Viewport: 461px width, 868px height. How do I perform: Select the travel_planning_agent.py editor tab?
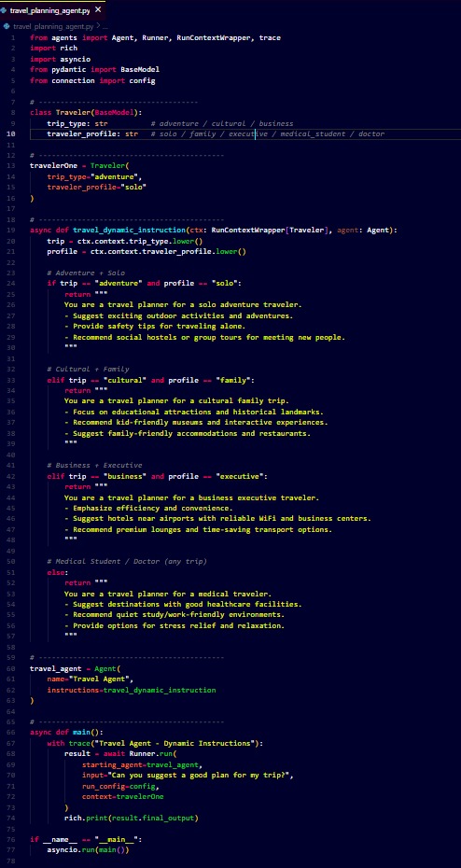(52, 10)
